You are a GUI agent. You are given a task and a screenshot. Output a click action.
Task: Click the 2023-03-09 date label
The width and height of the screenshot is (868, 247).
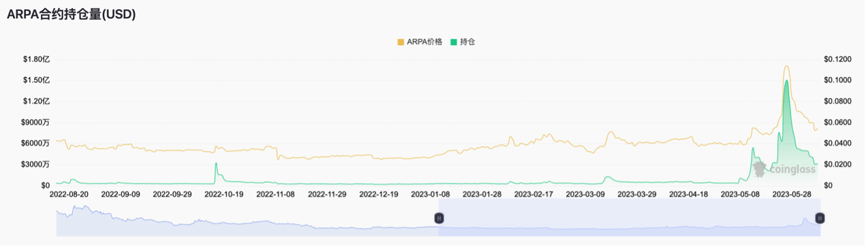585,194
